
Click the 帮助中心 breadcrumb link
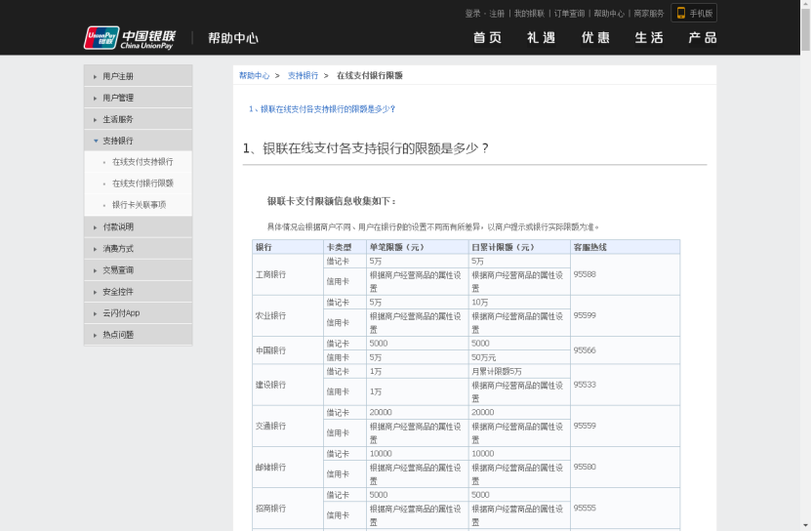(x=254, y=75)
